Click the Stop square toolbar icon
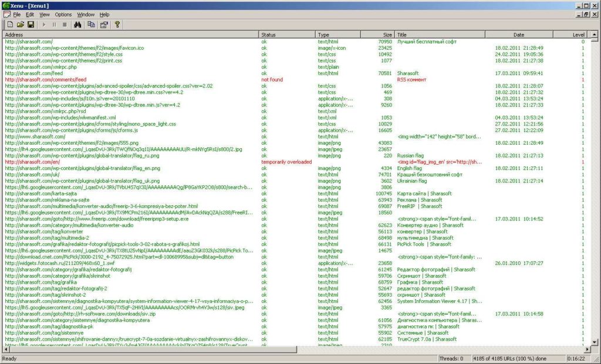 [65, 25]
